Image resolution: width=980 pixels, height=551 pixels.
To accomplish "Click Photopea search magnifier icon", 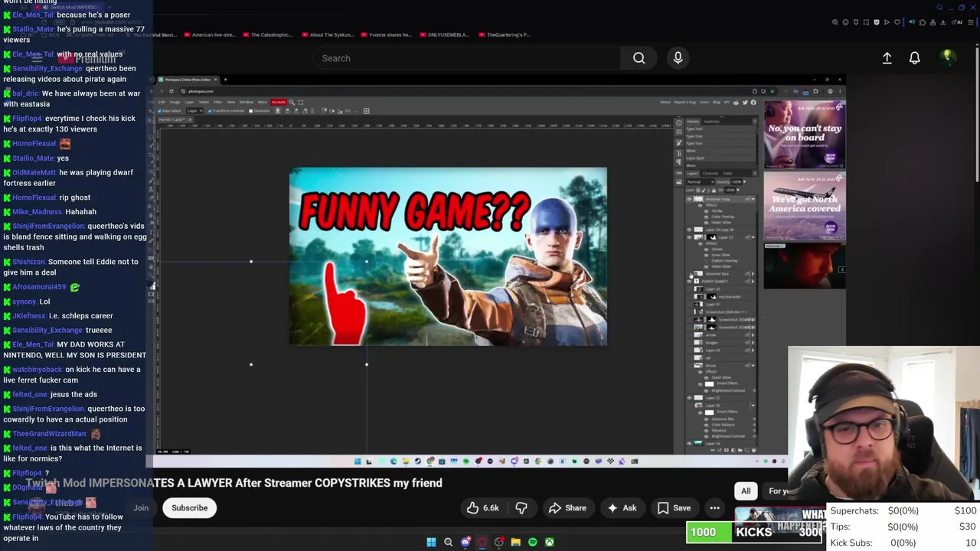I will point(292,102).
